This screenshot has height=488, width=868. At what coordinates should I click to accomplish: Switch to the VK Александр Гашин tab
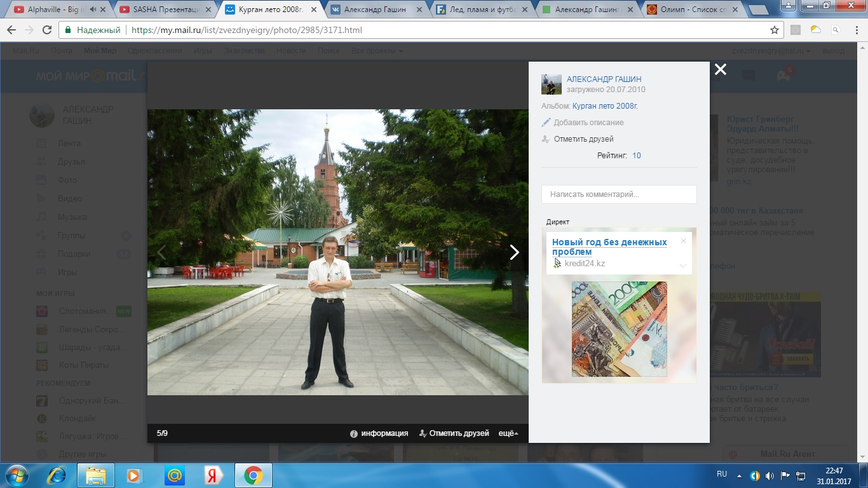[x=374, y=10]
